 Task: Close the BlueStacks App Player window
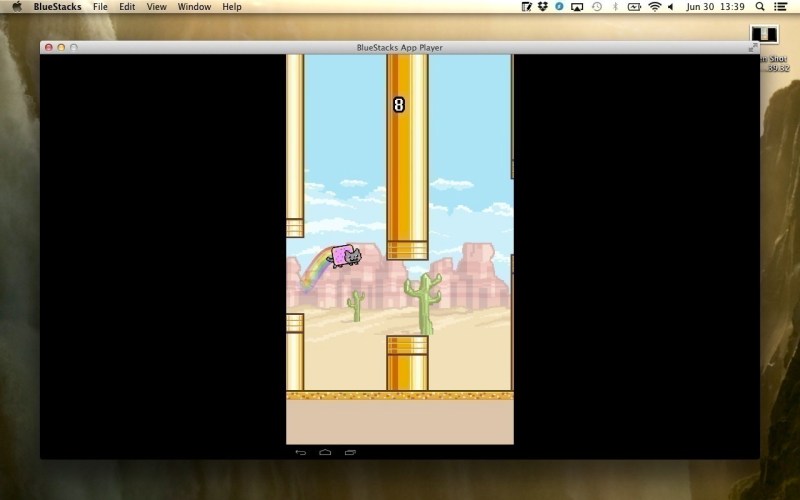tap(49, 47)
